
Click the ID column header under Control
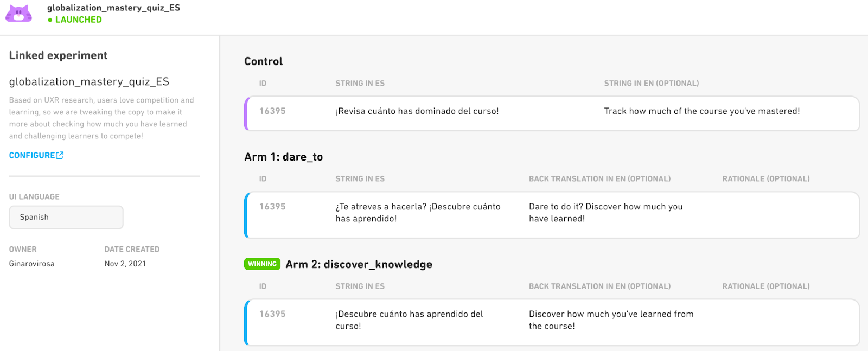(263, 84)
